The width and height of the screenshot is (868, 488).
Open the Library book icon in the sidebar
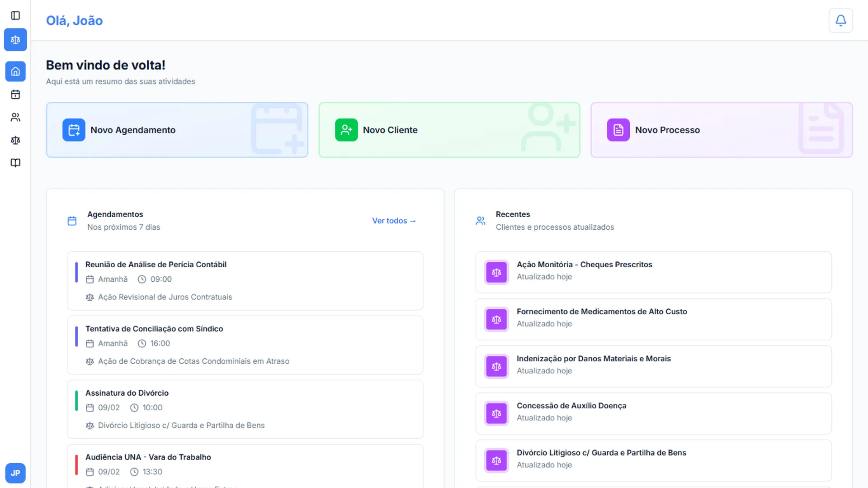click(x=15, y=163)
